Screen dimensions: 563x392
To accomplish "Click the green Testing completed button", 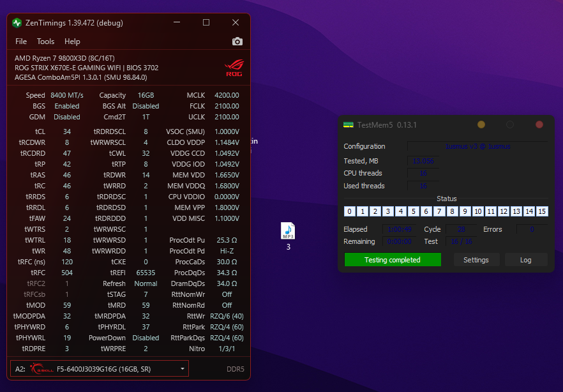I will (393, 260).
